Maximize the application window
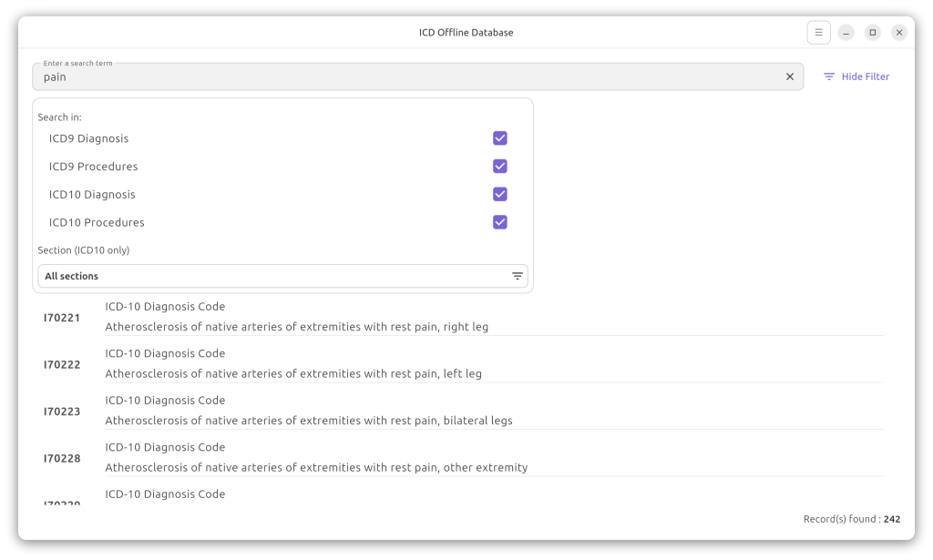 tap(872, 33)
